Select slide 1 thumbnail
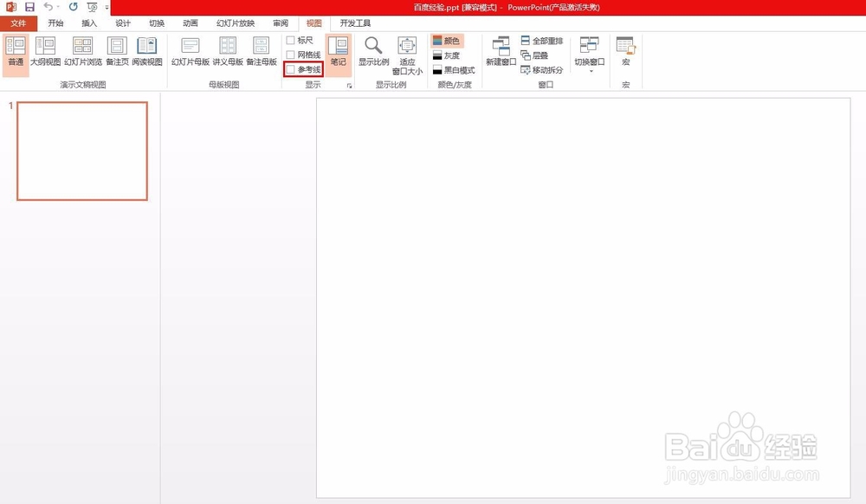 [82, 151]
